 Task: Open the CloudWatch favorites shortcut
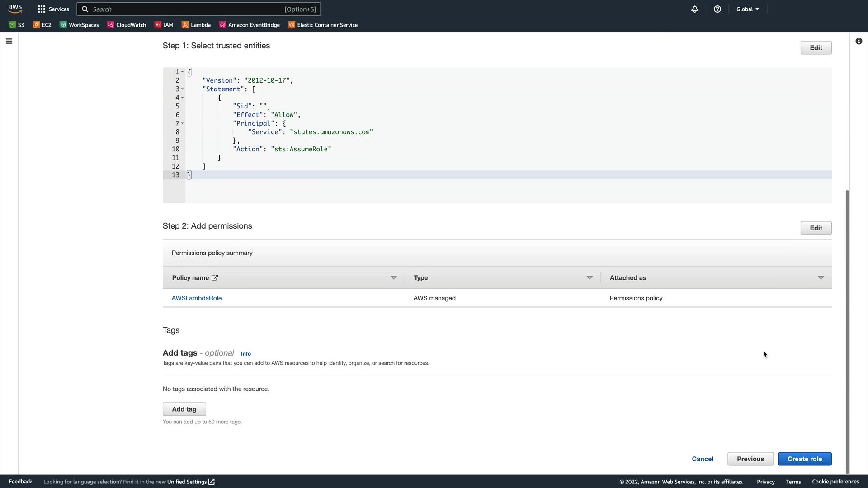[127, 25]
